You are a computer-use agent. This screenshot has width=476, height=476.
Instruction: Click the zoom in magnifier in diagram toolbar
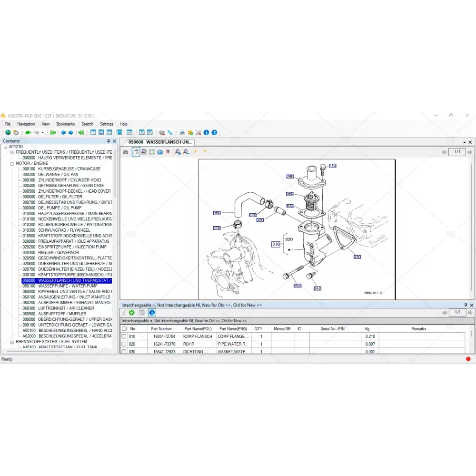tap(178, 152)
